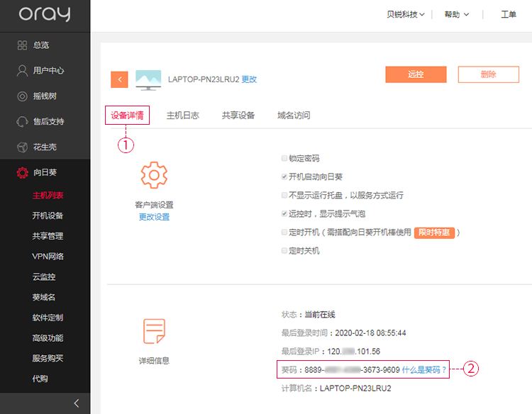Open 售后支持 headset icon
The height and width of the screenshot is (414, 532).
[22, 122]
